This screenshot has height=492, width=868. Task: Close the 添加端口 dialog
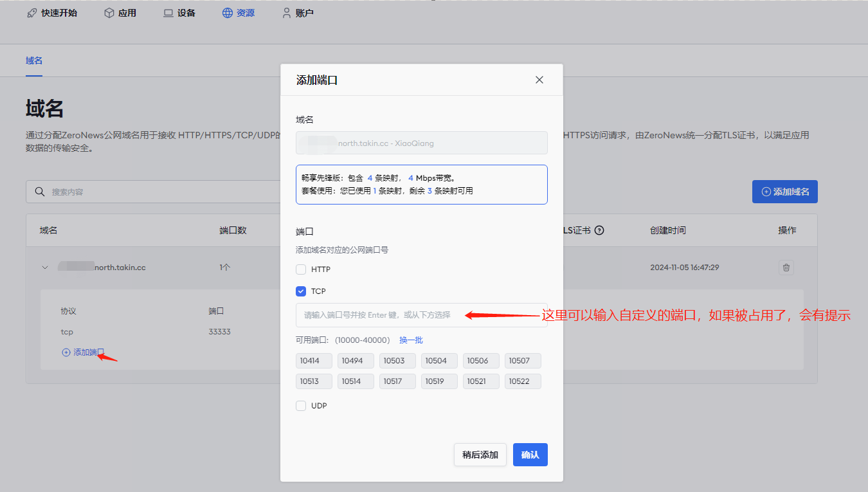(x=539, y=80)
